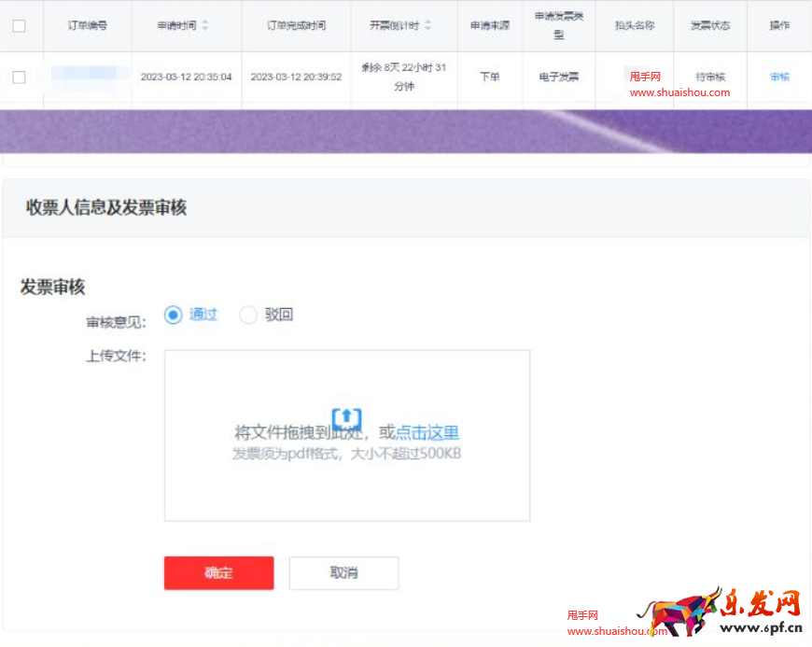812x647 pixels.
Task: Open 审核 action for the order
Action: 779,77
